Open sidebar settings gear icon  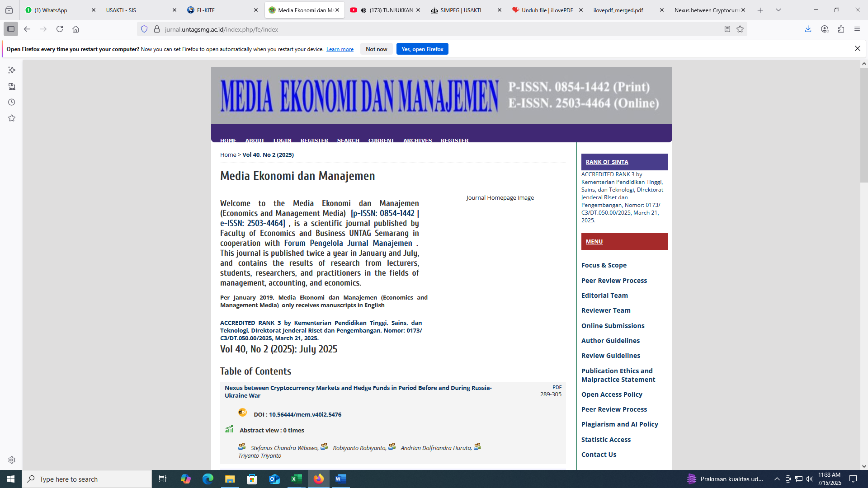tap(12, 460)
